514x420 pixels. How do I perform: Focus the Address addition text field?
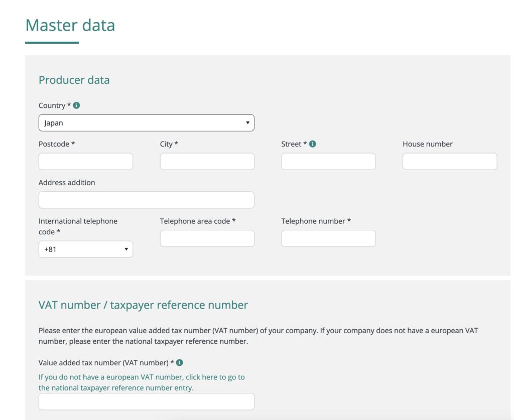click(x=146, y=200)
